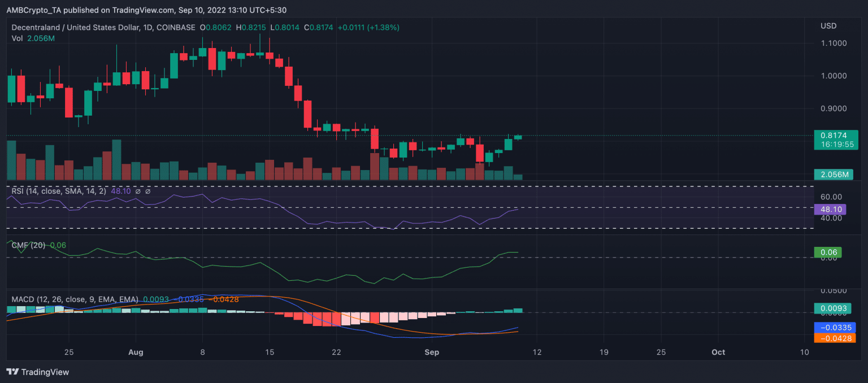868x383 pixels.
Task: Select the blue -0.0335 MACD axis tag
Action: pyautogui.click(x=835, y=327)
